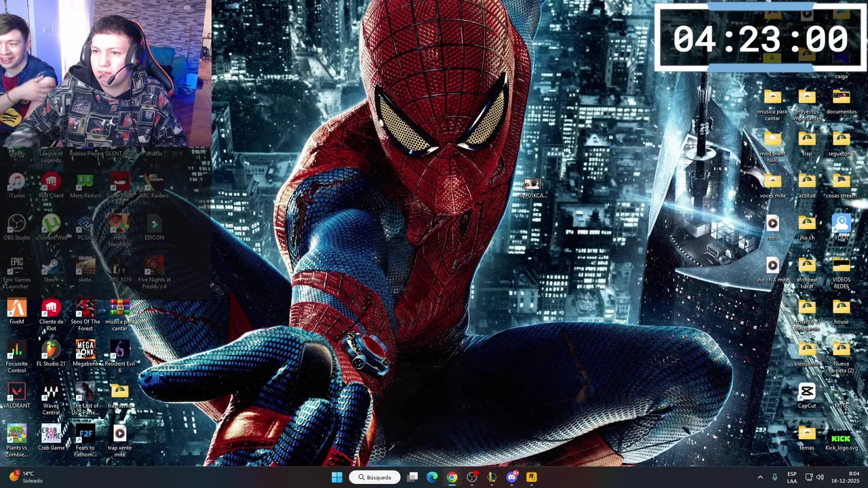This screenshot has width=868, height=488.
Task: Select the jho ch folder
Action: point(807,228)
